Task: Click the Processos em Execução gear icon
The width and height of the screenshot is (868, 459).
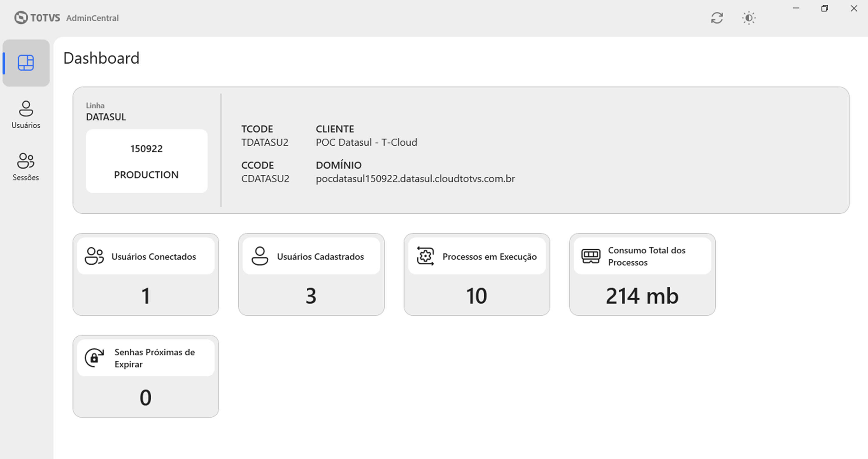Action: coord(425,256)
